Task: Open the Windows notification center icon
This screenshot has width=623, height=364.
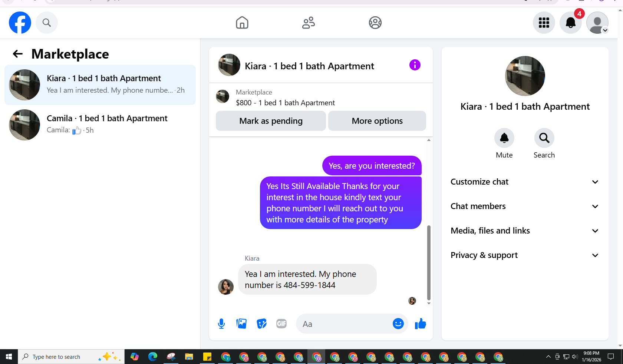Action: tap(611, 357)
